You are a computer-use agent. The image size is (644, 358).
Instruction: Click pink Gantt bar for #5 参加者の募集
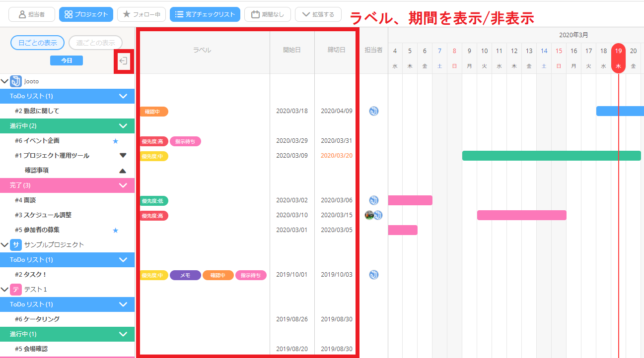403,230
